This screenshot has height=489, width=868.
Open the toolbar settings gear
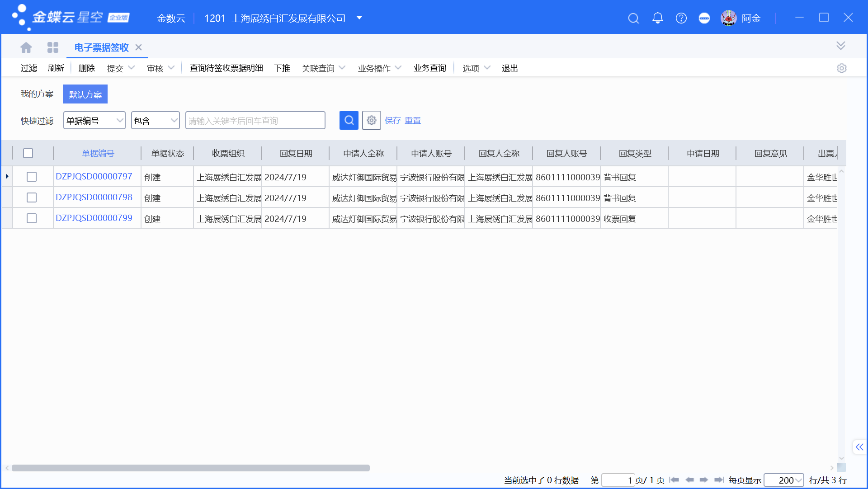pyautogui.click(x=841, y=68)
